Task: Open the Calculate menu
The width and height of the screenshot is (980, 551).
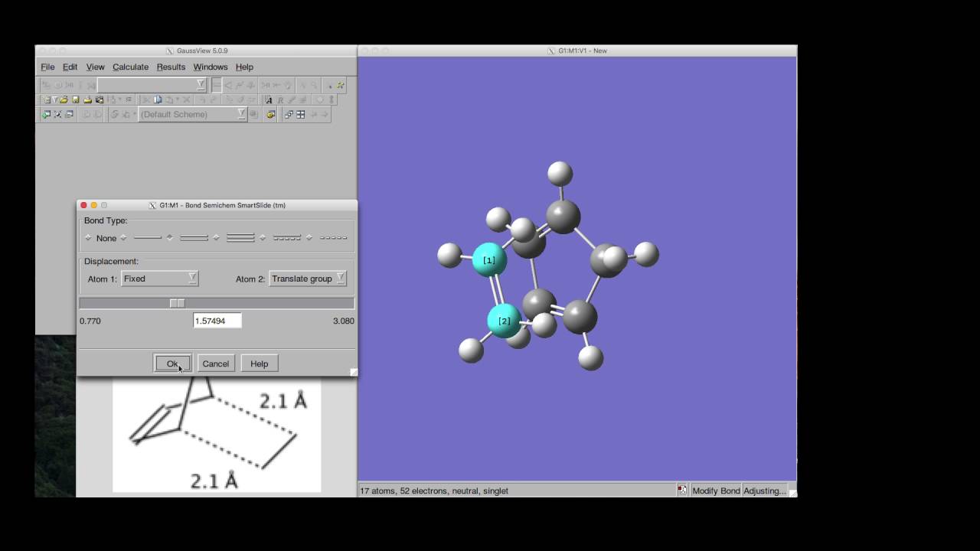Action: 130,67
